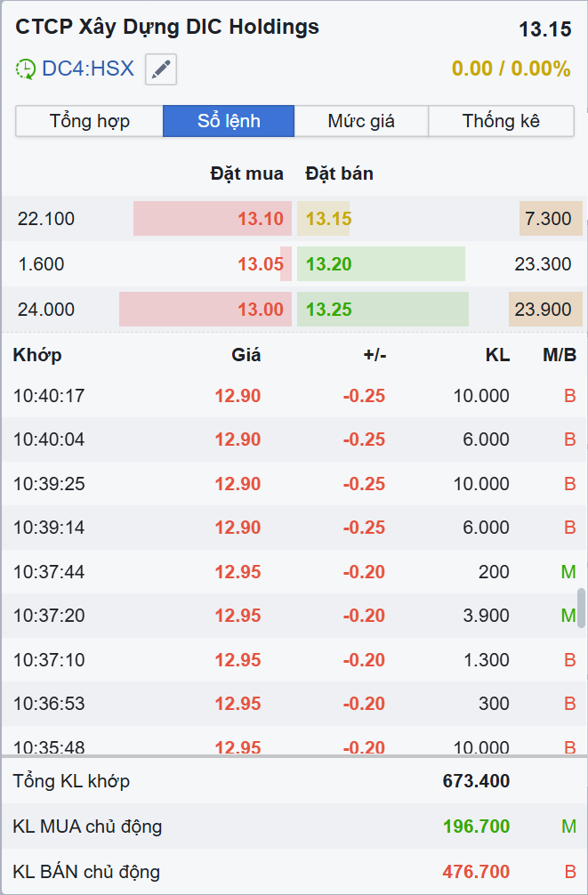Click the M/B column header
Screen dimensions: 588x895
click(560, 355)
